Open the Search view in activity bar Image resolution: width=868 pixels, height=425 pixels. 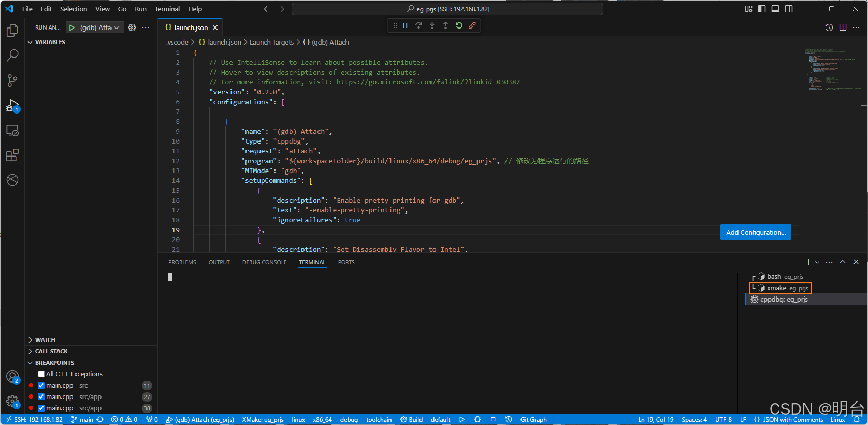pos(12,55)
